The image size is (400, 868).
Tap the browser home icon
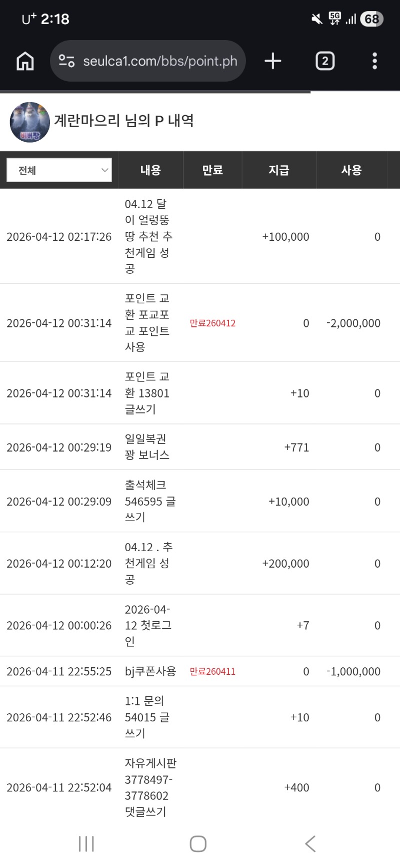click(x=25, y=61)
